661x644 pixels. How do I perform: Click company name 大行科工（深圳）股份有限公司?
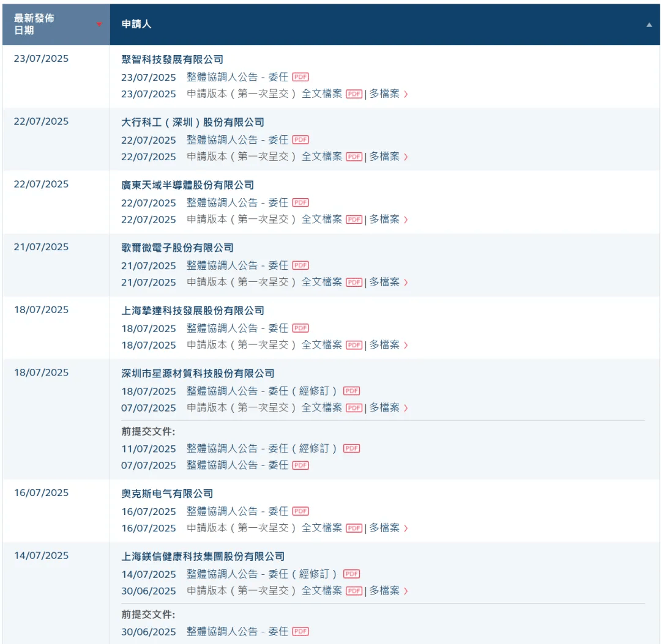193,122
